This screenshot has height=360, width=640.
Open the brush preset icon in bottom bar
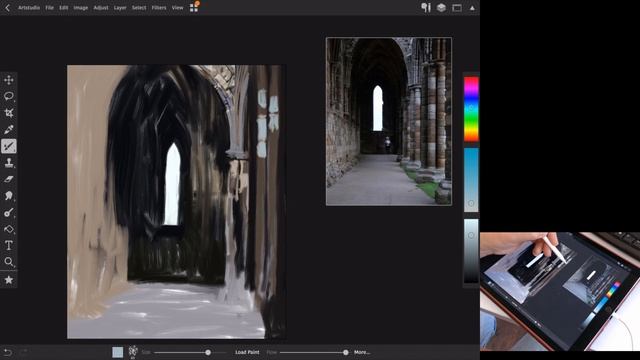pyautogui.click(x=133, y=351)
